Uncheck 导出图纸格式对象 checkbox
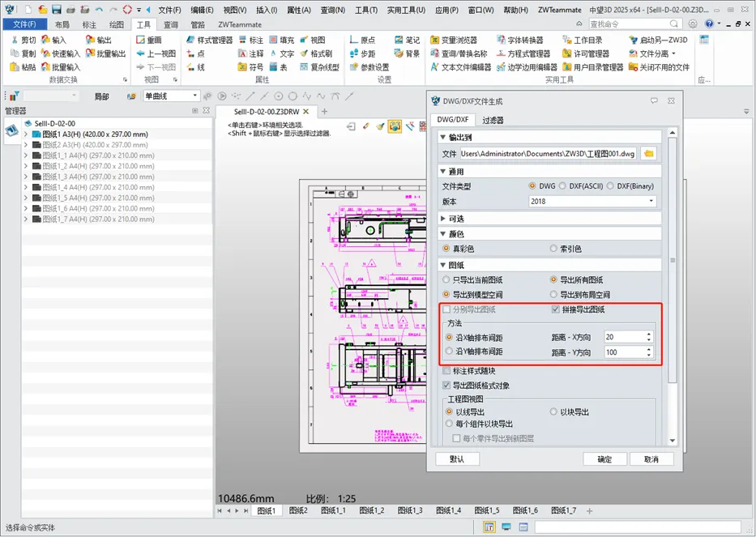The height and width of the screenshot is (537, 756). [447, 386]
